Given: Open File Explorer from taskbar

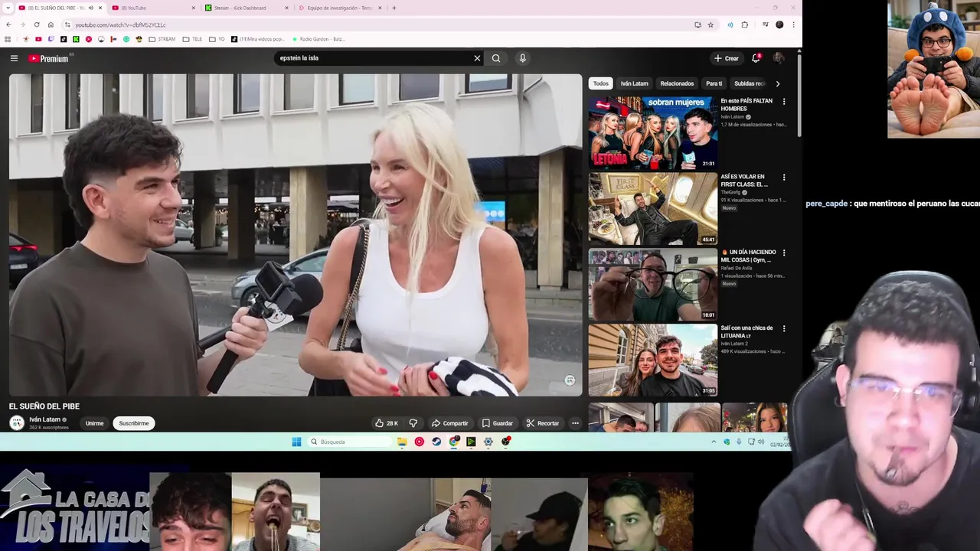Looking at the screenshot, I should coord(402,442).
